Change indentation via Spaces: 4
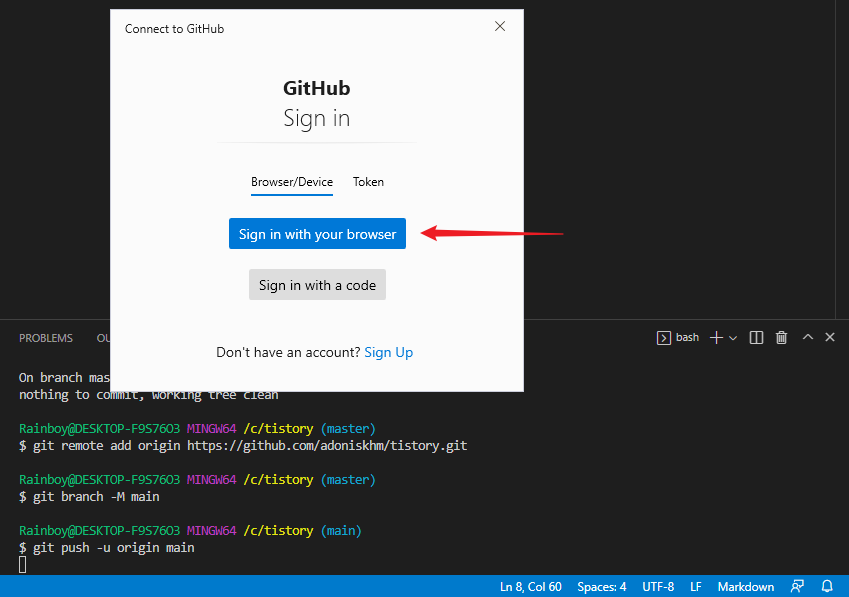 click(x=602, y=587)
